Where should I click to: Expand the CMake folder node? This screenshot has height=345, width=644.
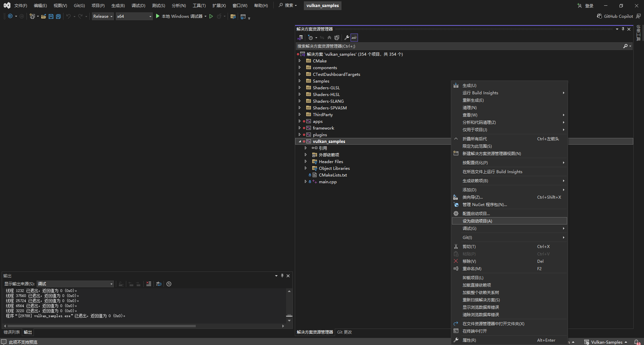pyautogui.click(x=300, y=61)
